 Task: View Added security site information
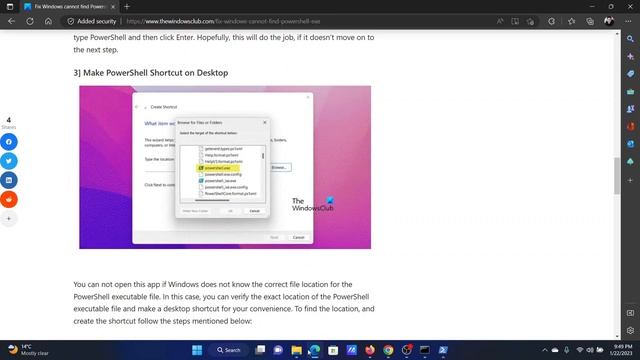pos(92,21)
